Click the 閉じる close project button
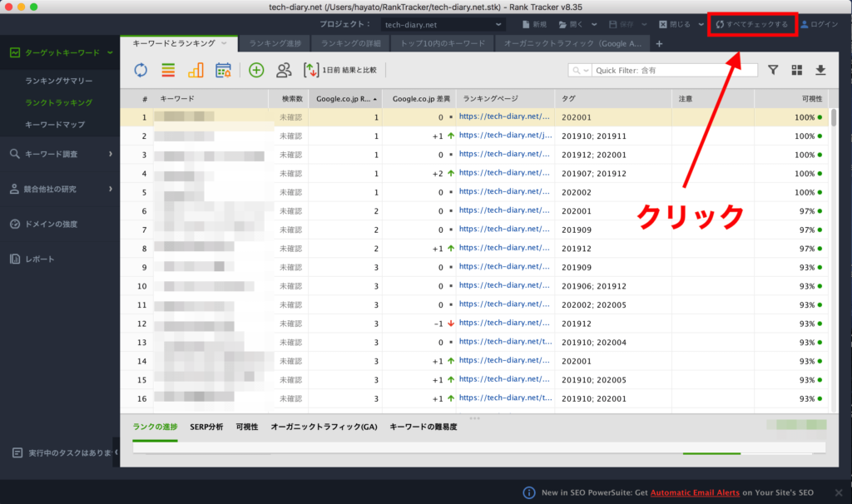 (x=675, y=24)
